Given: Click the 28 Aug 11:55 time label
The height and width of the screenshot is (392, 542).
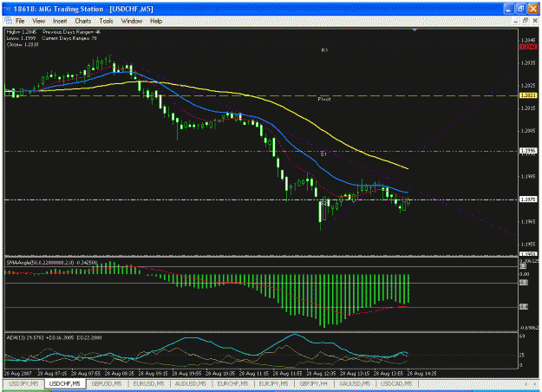Looking at the screenshot, I should 288,374.
